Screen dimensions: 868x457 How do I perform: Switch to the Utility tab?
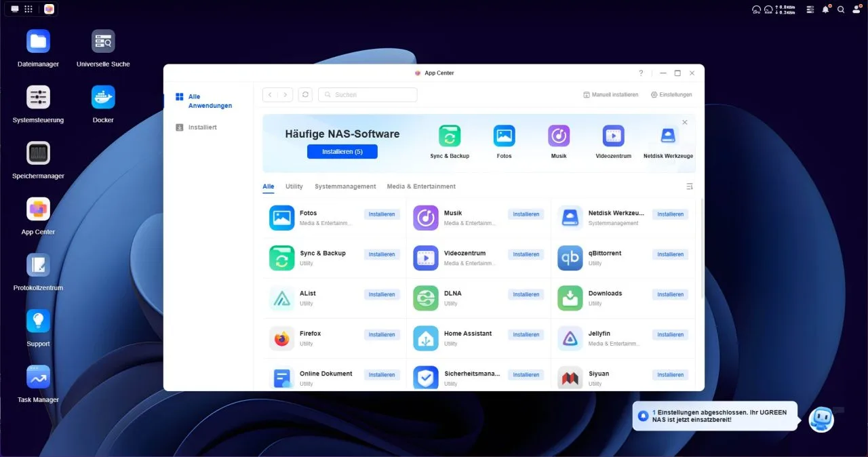[x=294, y=186]
